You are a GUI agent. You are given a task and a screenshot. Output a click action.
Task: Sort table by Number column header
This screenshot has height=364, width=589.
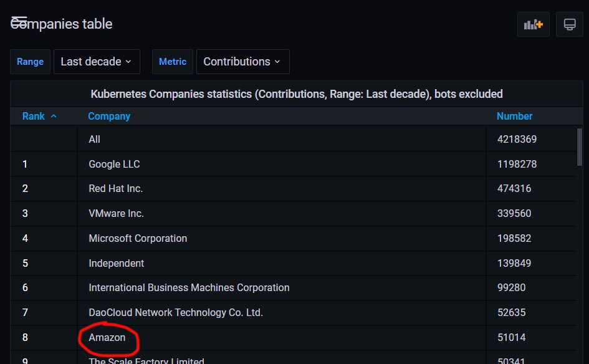point(514,116)
